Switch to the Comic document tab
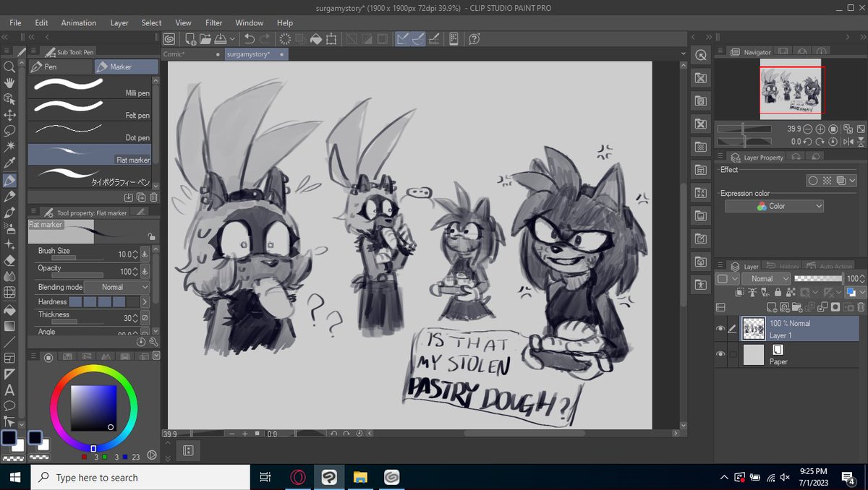Viewport: 868px width, 490px height. pos(192,54)
